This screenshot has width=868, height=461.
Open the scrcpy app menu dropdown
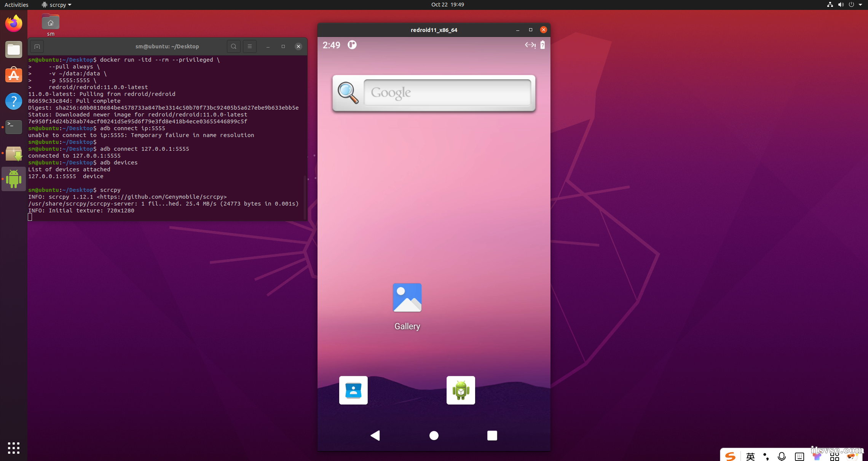coord(57,5)
